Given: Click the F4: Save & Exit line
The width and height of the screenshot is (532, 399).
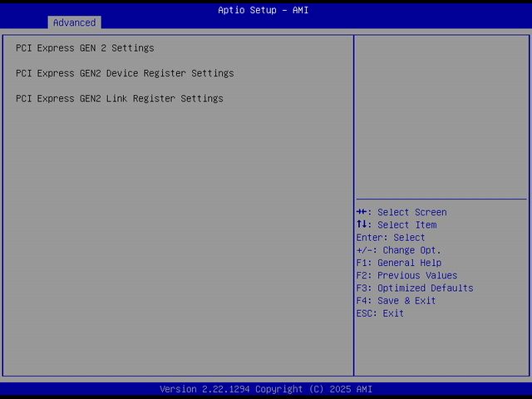Looking at the screenshot, I should pos(396,301).
